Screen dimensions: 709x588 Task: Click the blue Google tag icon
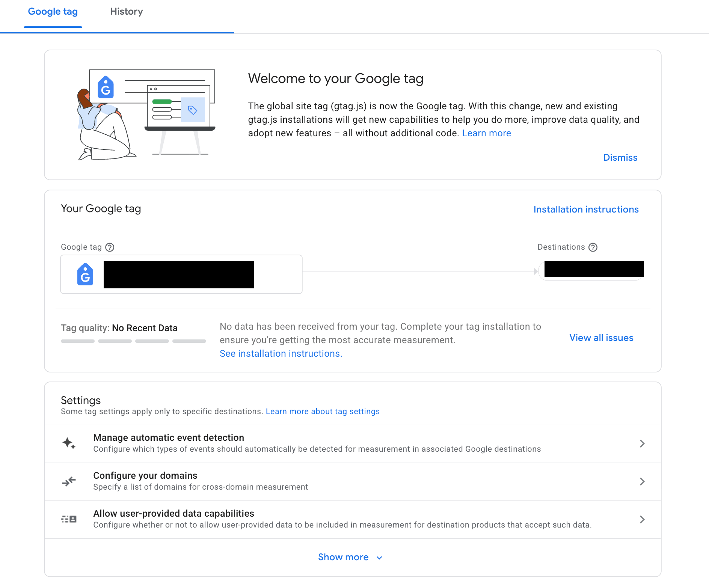point(85,274)
